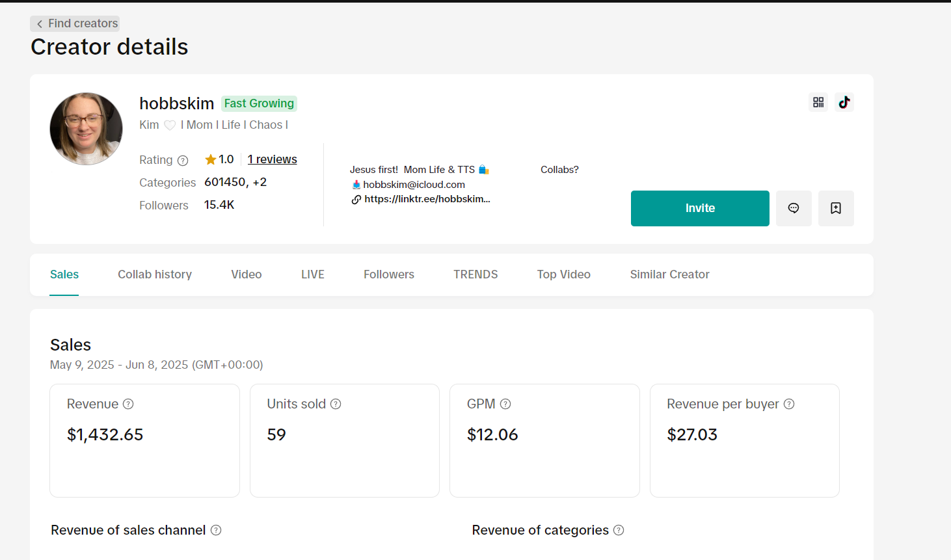The height and width of the screenshot is (560, 951).
Task: Click the Rating help question icon
Action: point(183,161)
